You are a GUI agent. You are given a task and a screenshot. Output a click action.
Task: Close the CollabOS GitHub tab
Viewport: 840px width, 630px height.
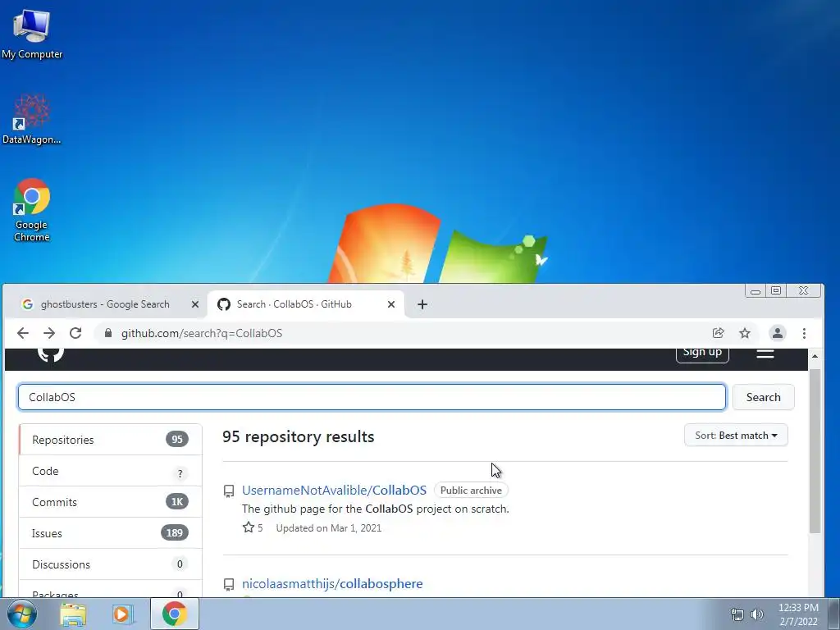pyautogui.click(x=391, y=304)
